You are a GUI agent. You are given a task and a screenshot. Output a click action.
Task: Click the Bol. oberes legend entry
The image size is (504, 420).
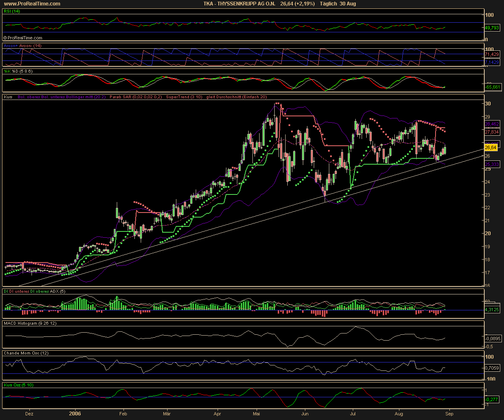coord(29,97)
